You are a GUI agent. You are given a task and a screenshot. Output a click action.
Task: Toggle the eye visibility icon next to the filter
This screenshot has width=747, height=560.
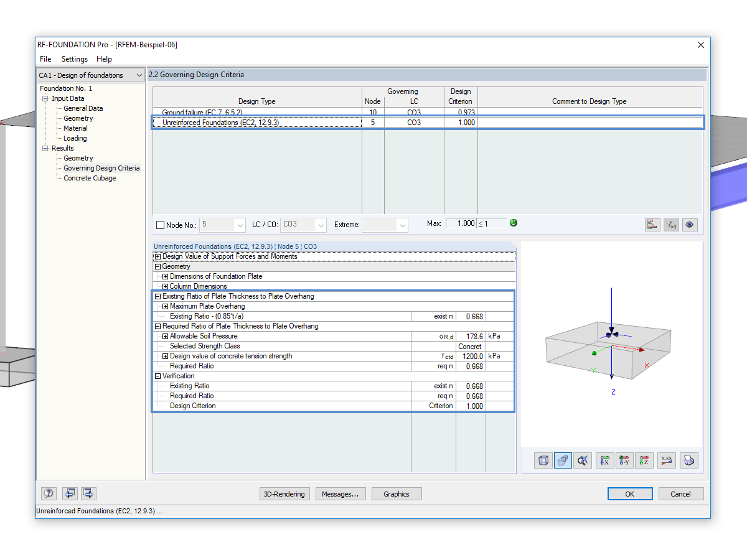690,224
